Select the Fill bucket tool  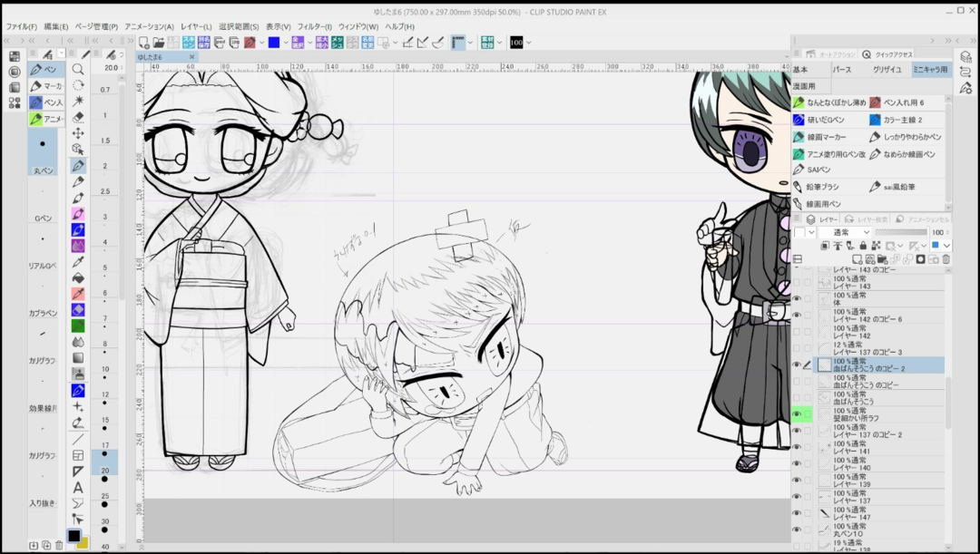(x=78, y=277)
